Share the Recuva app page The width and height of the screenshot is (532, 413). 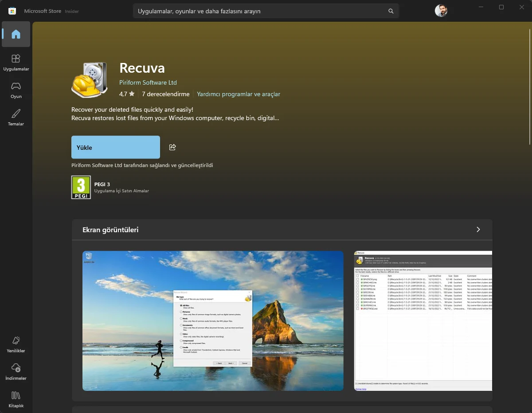pos(172,147)
